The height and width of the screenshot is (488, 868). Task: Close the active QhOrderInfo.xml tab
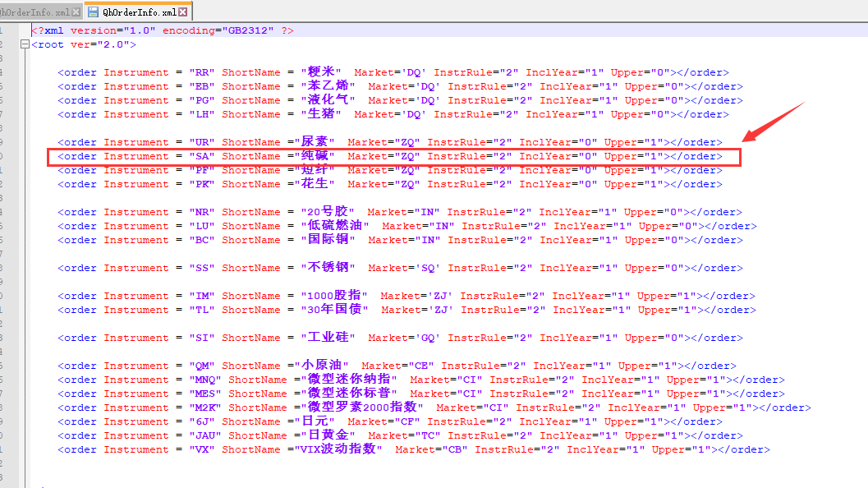pos(183,12)
